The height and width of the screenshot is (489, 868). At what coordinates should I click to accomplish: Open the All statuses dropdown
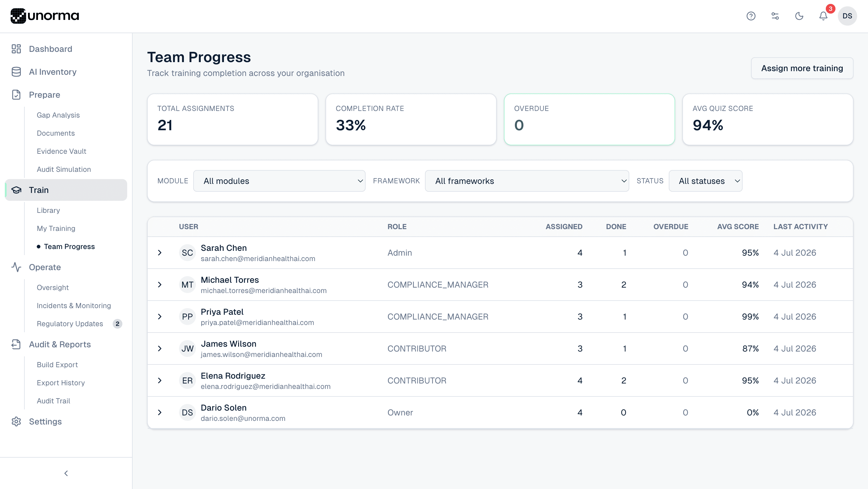coord(705,181)
